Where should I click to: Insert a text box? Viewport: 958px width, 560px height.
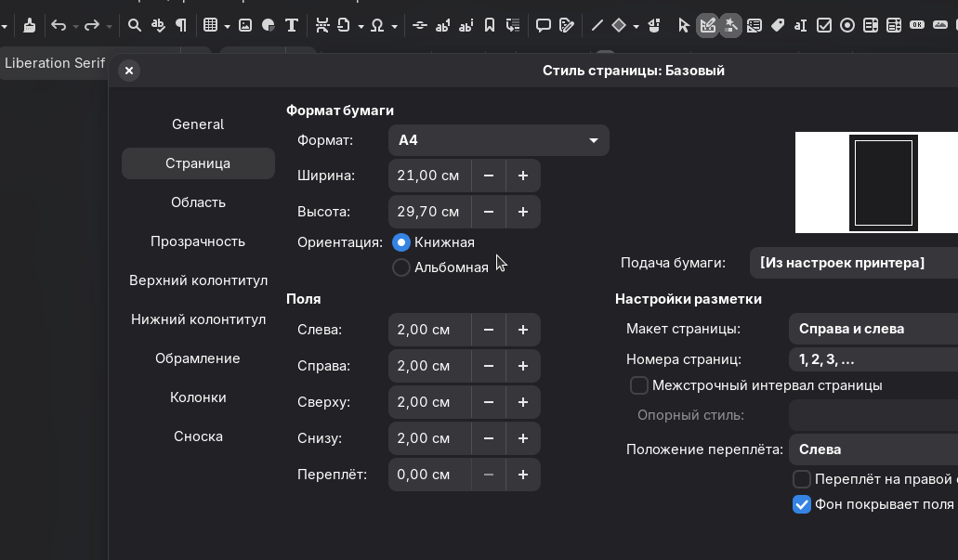pyautogui.click(x=292, y=25)
